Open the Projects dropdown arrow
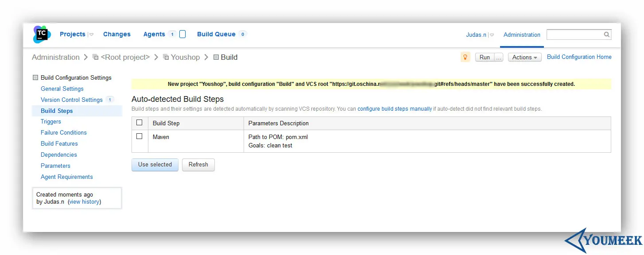 pyautogui.click(x=91, y=35)
